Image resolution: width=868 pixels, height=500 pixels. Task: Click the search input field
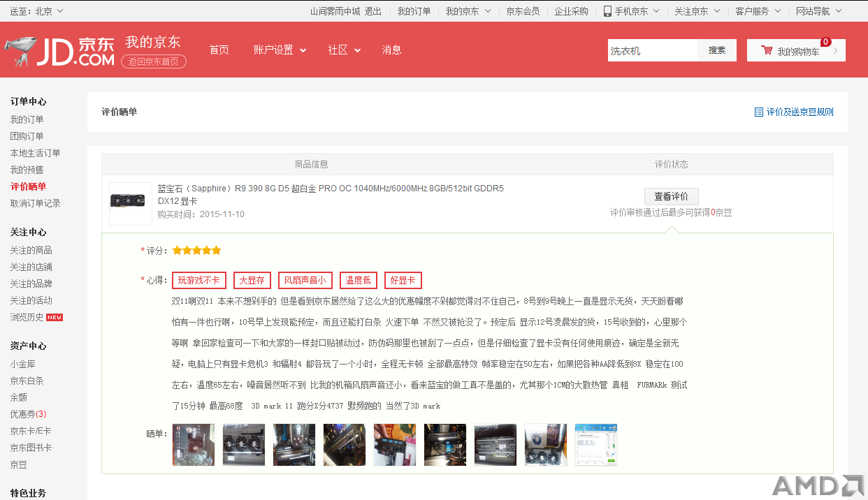tap(653, 50)
